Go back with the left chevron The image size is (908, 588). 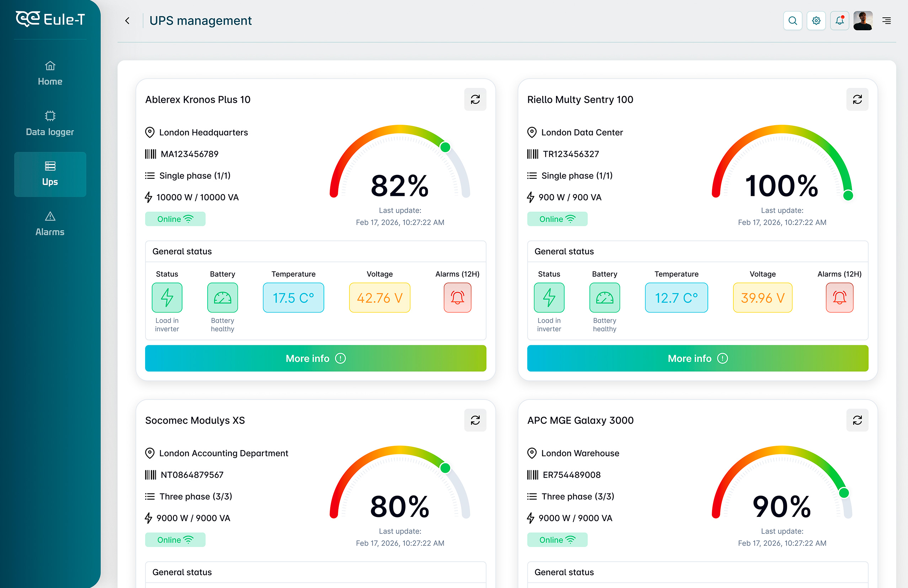tap(127, 21)
